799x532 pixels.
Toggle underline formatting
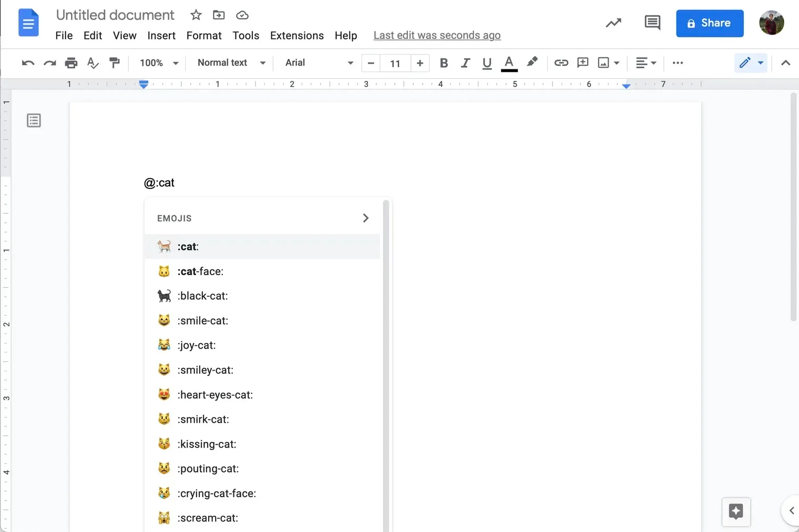pos(486,63)
